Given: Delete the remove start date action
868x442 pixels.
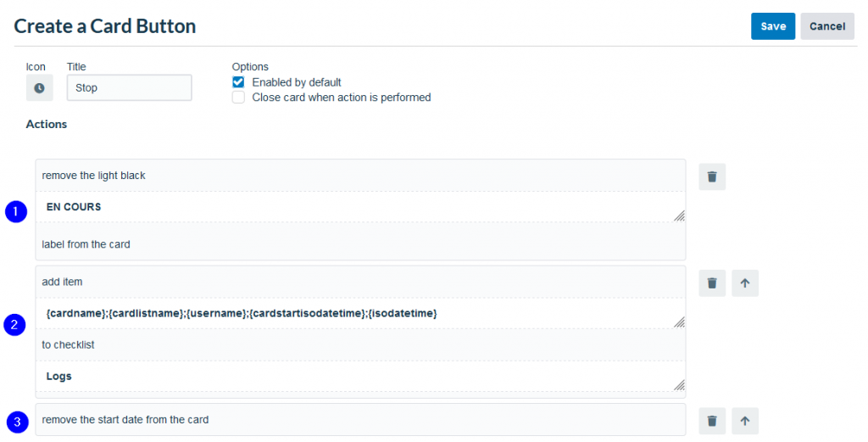Looking at the screenshot, I should pyautogui.click(x=712, y=421).
